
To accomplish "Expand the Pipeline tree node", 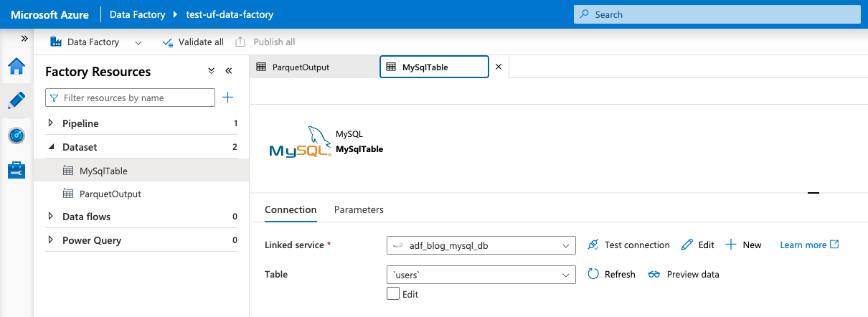I will pyautogui.click(x=50, y=123).
